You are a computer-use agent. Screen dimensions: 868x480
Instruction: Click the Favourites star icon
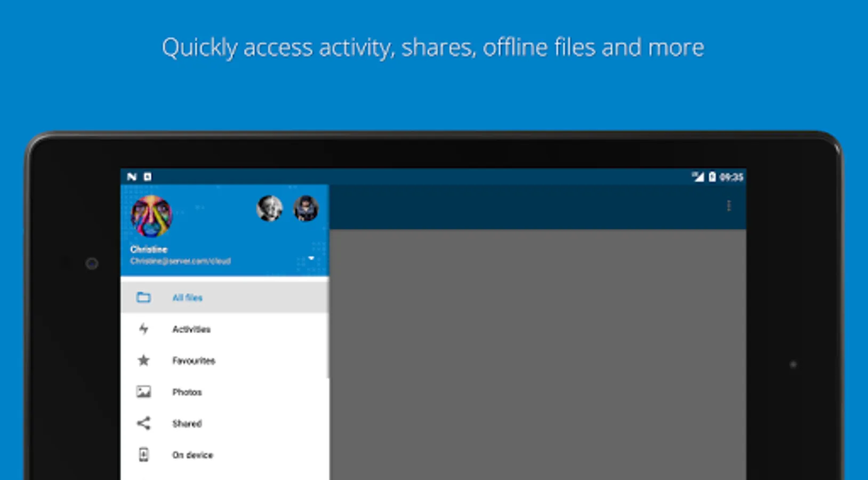click(x=143, y=360)
